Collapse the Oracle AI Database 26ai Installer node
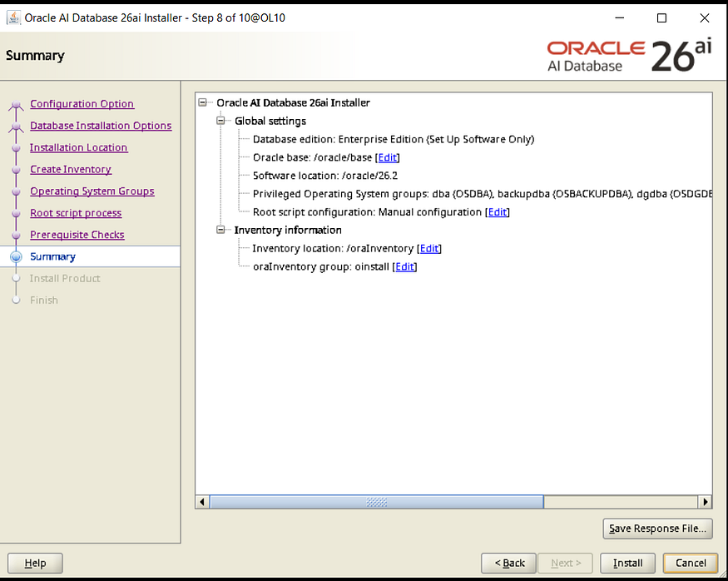Image resolution: width=728 pixels, height=581 pixels. (x=202, y=102)
